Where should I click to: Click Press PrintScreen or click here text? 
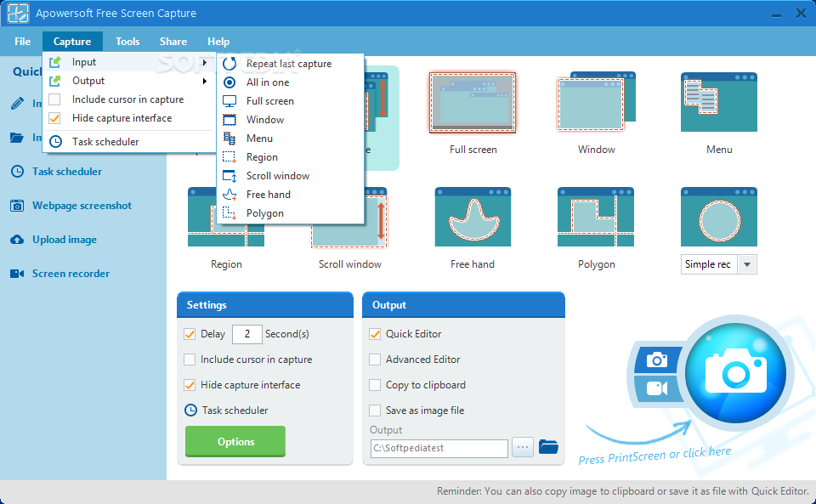click(654, 455)
